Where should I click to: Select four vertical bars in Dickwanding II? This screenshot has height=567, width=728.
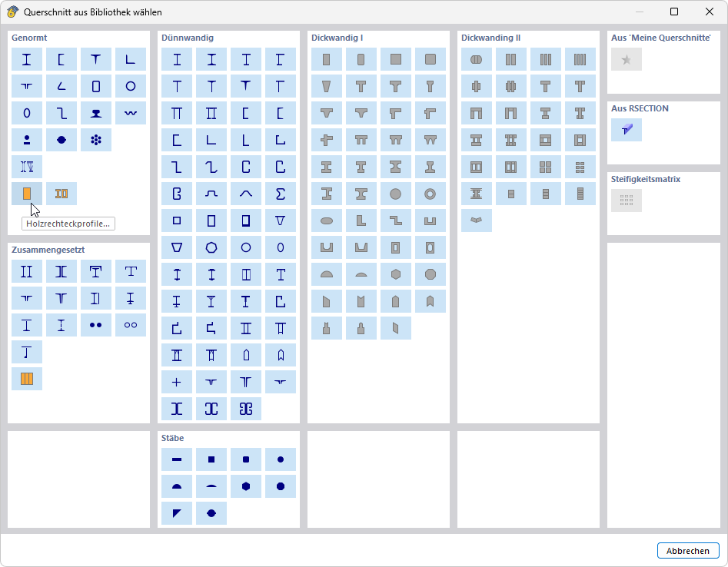580,59
